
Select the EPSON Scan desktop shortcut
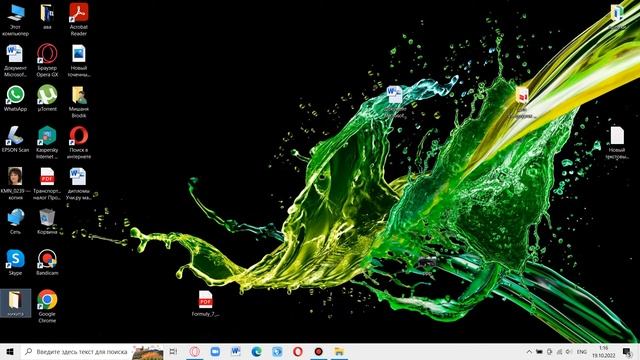pyautogui.click(x=15, y=139)
